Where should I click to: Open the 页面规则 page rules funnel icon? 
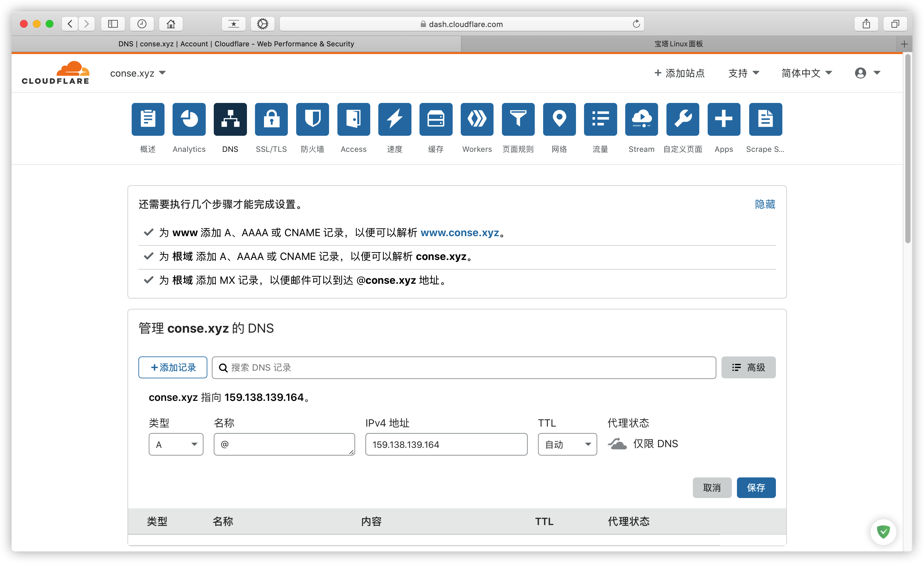518,119
